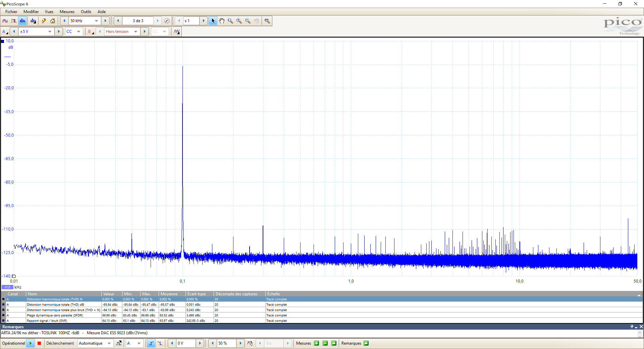Close the Remarques panel
This screenshot has height=349, width=644.
tap(641, 327)
